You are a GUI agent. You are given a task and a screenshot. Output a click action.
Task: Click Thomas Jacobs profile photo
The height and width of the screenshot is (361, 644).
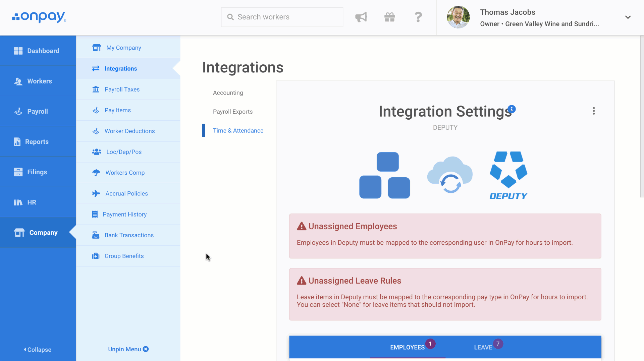[458, 17]
